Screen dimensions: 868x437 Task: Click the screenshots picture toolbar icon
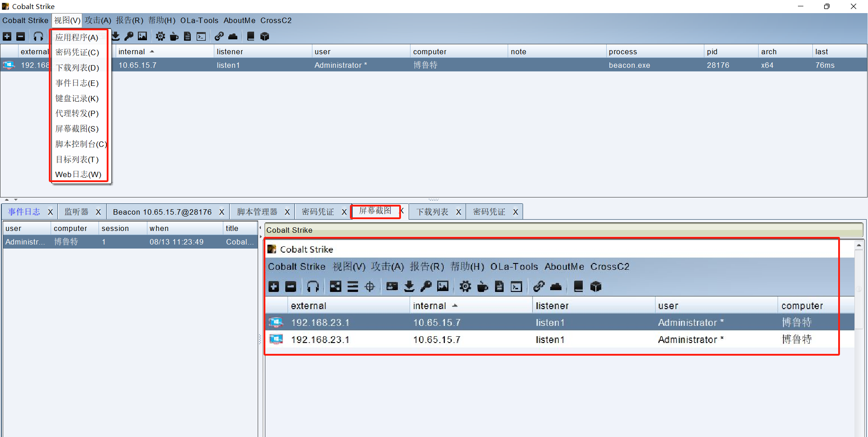[x=142, y=37]
